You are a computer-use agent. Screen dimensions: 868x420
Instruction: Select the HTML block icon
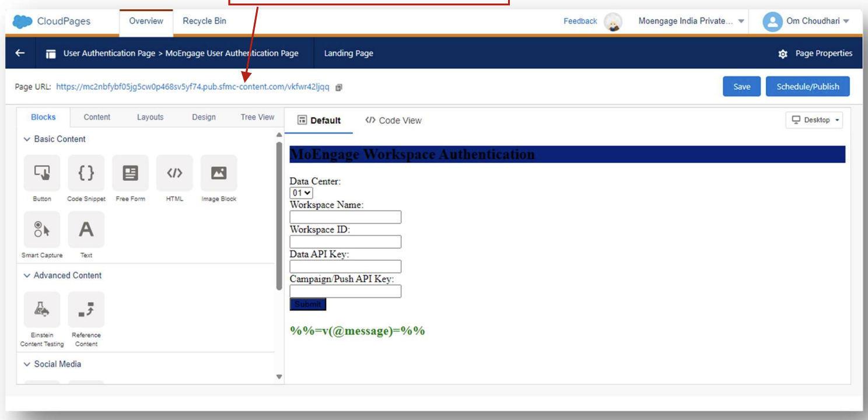[174, 173]
